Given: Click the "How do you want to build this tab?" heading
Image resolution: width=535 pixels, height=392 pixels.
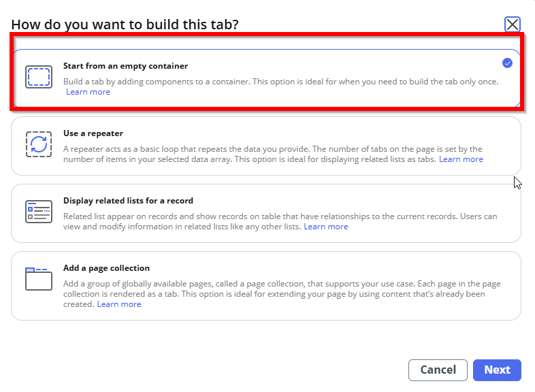Looking at the screenshot, I should (125, 25).
